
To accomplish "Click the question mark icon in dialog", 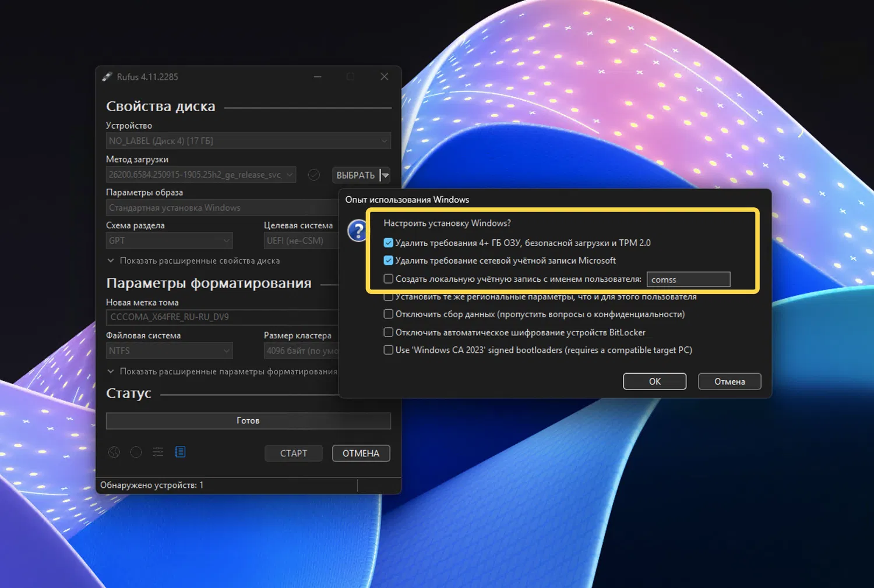I will (x=357, y=231).
